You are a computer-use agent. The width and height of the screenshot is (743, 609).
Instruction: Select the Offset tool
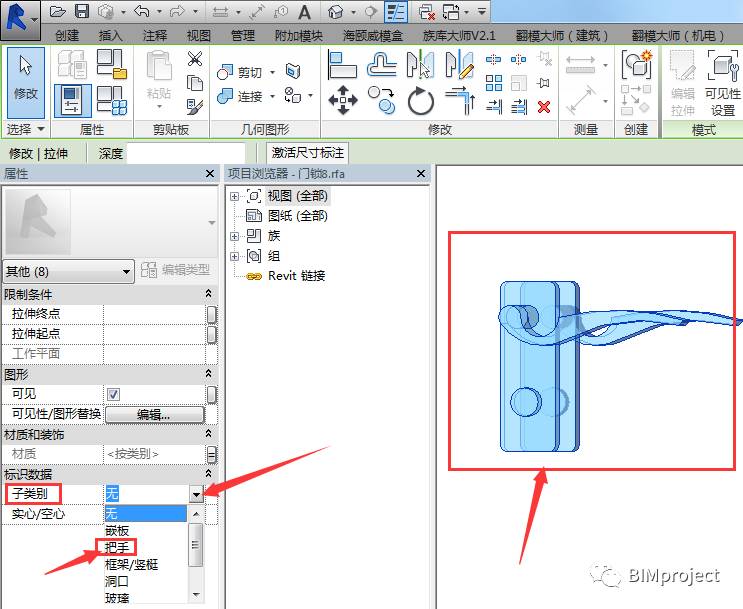(382, 65)
